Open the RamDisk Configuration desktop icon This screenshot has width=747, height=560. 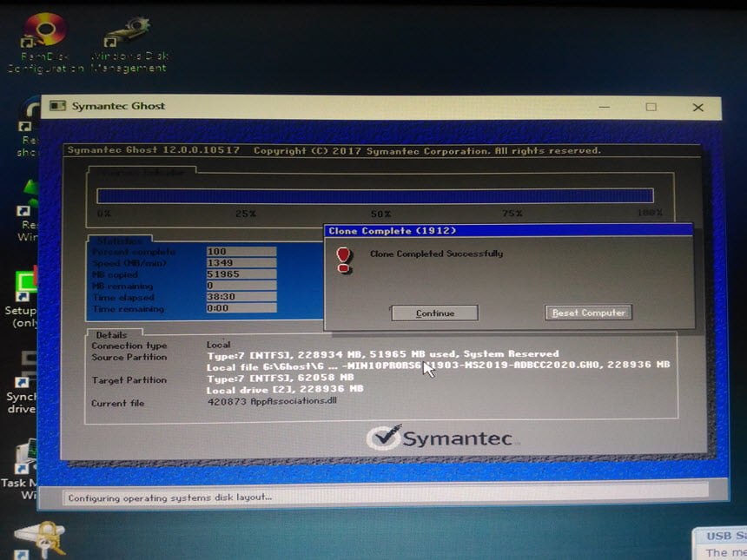click(44, 43)
